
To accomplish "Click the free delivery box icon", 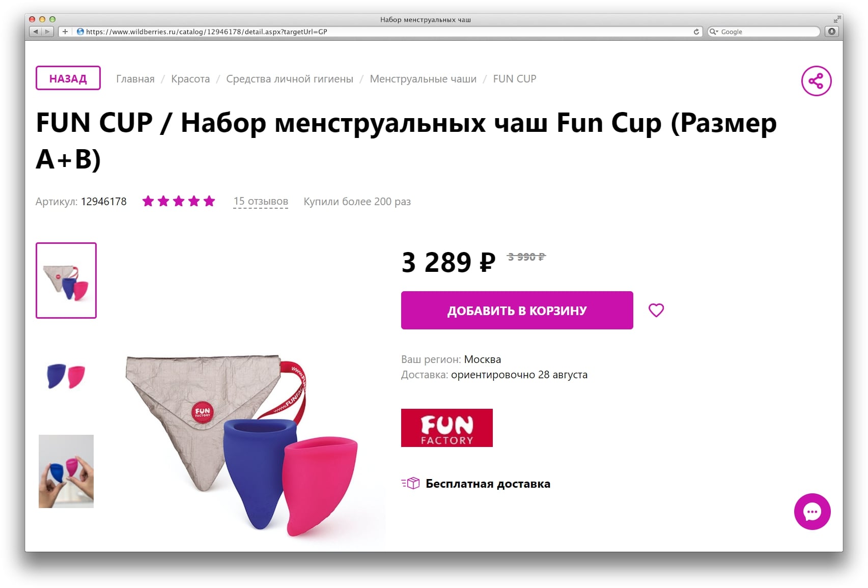I will pos(411,483).
